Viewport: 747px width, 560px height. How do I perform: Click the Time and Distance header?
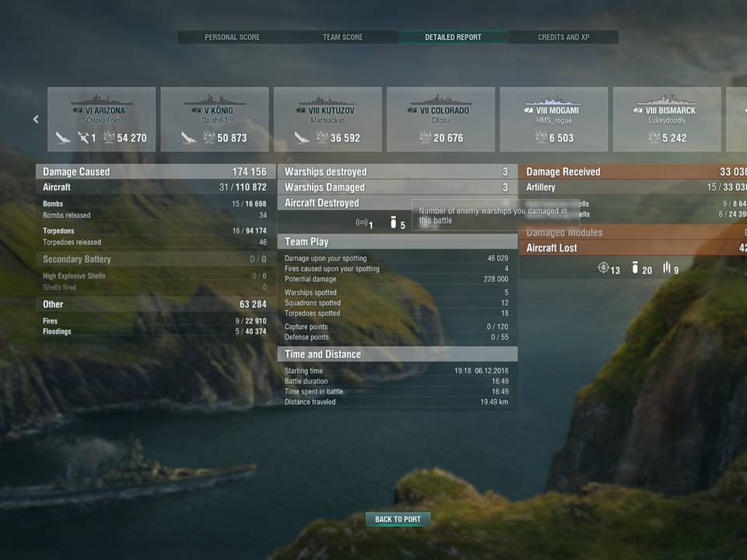pyautogui.click(x=398, y=355)
